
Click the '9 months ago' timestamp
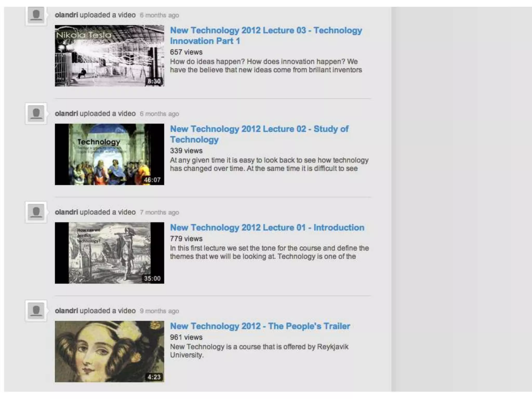tap(159, 311)
